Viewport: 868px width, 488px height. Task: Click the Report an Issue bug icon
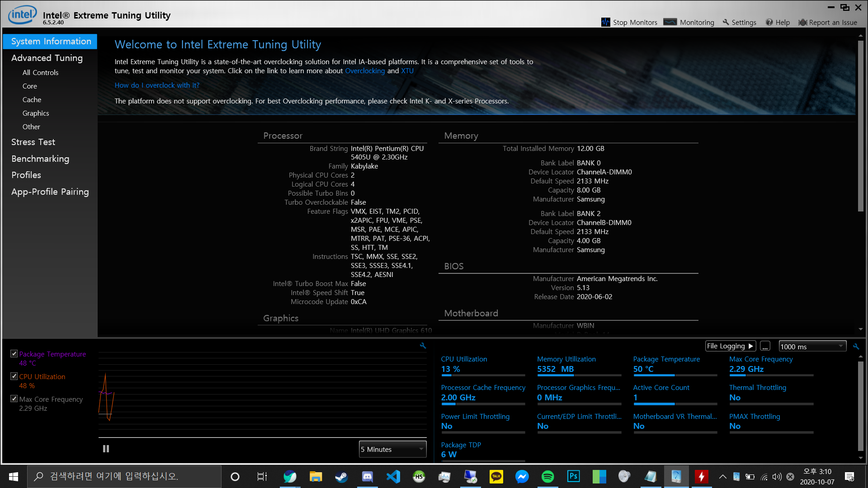(802, 22)
